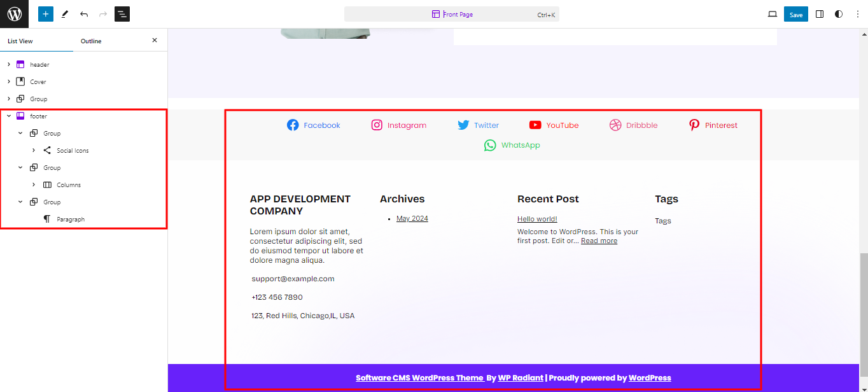Click the Facebook social icon
The width and height of the screenshot is (868, 392).
(x=293, y=125)
